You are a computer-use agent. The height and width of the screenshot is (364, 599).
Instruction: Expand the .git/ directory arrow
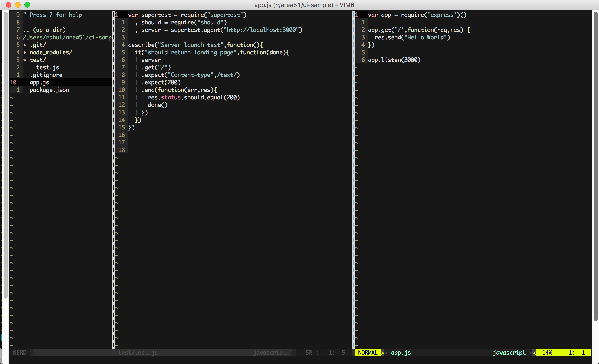click(x=25, y=45)
